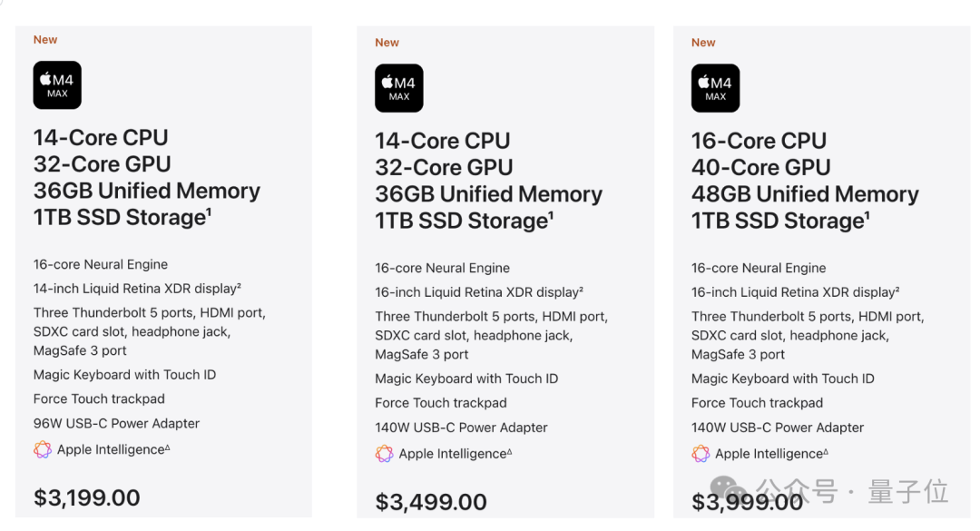The height and width of the screenshot is (531, 980).
Task: Click the "48GB Unified Memory" heading
Action: [805, 194]
